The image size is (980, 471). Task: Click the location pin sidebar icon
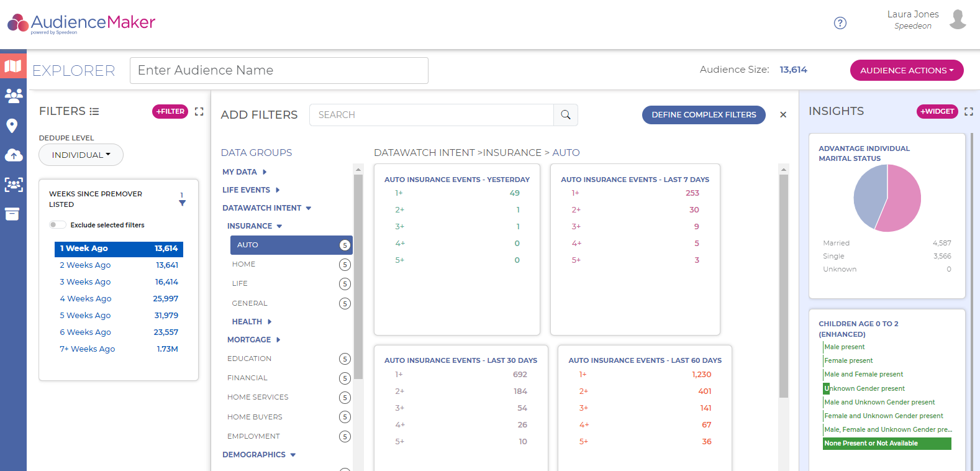12,126
